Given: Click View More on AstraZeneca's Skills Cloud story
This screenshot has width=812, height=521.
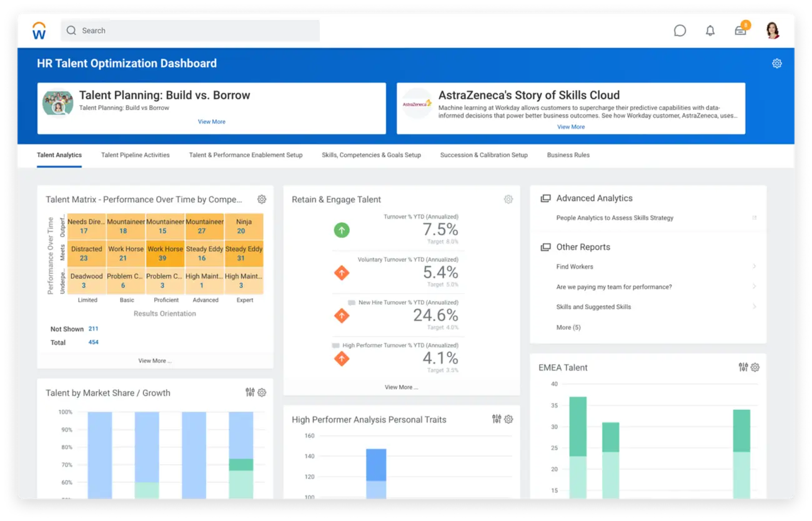Looking at the screenshot, I should (570, 127).
